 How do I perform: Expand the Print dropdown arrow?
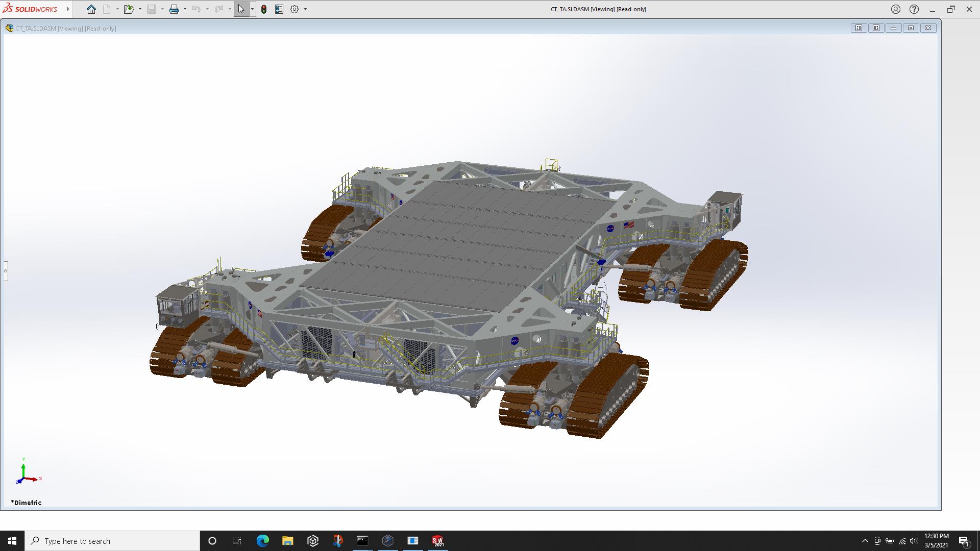[x=185, y=9]
